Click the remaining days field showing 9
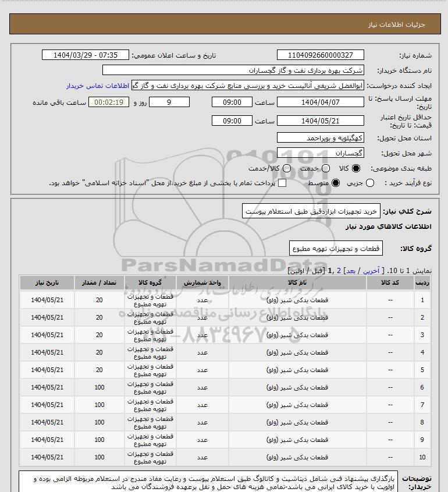Image resolution: width=448 pixels, height=492 pixels. (x=169, y=102)
